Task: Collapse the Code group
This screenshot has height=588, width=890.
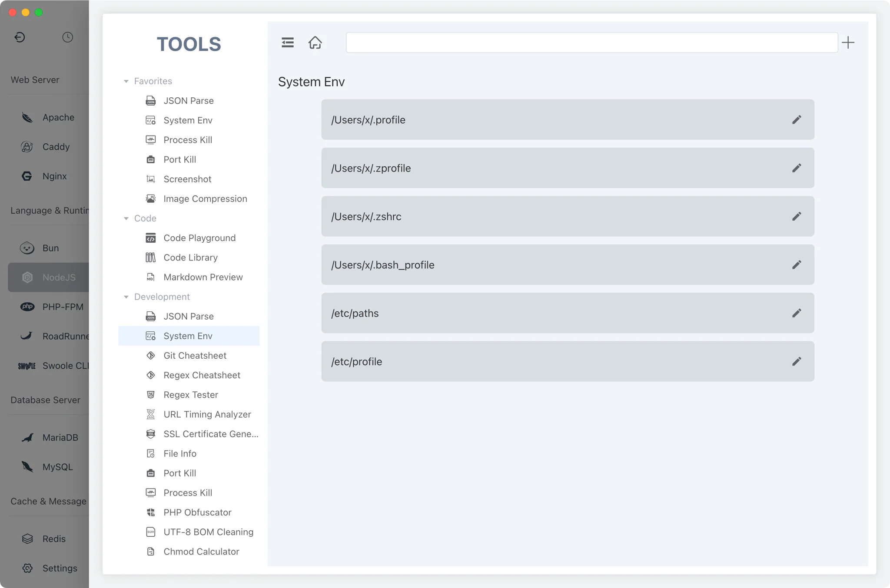Action: click(x=126, y=218)
